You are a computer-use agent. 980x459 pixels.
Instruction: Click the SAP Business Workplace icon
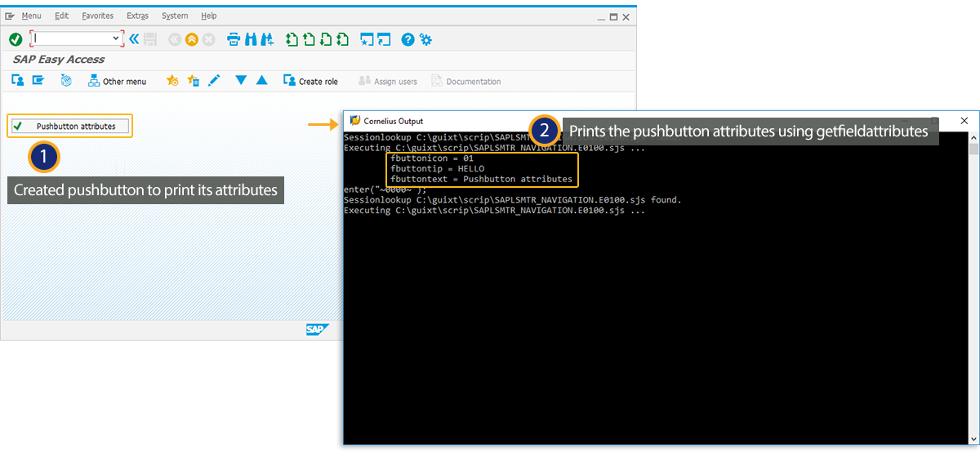coord(66,80)
